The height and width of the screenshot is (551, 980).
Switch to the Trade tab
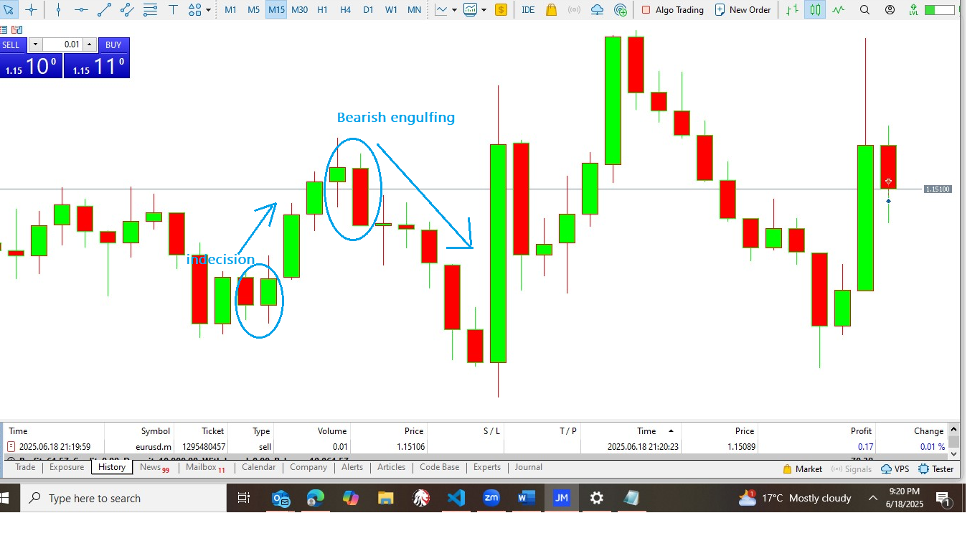point(25,467)
